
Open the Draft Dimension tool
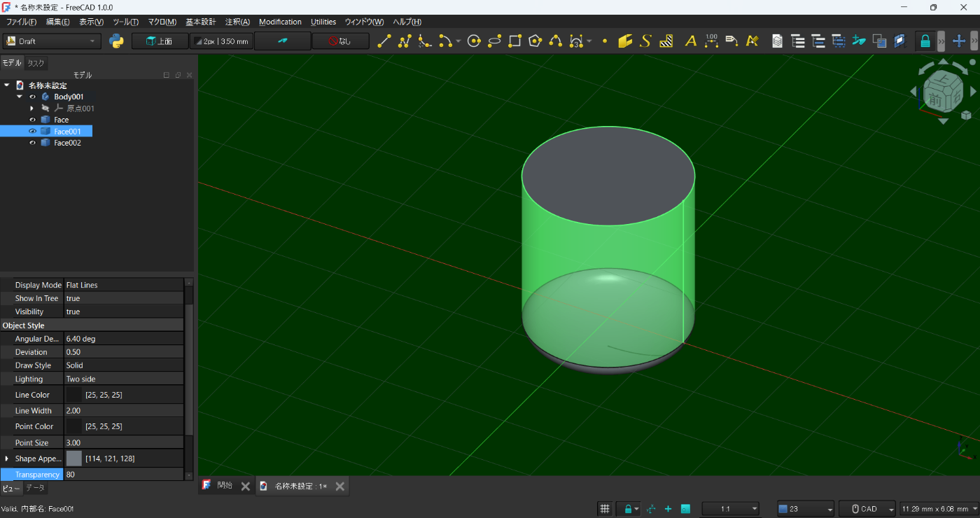tap(711, 41)
